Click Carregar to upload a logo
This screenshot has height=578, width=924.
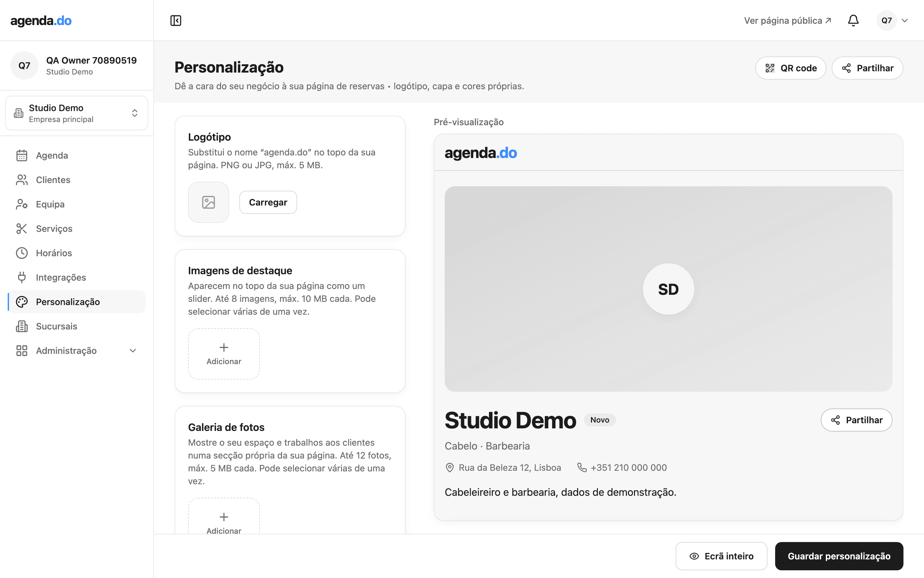click(268, 202)
